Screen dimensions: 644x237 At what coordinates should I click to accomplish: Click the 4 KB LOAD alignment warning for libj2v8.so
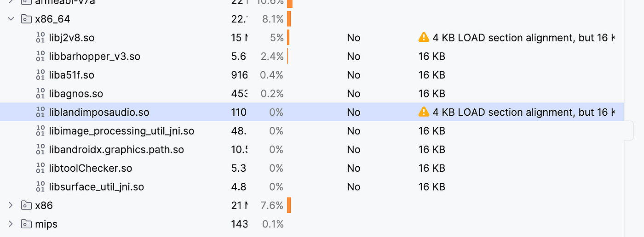click(x=523, y=38)
